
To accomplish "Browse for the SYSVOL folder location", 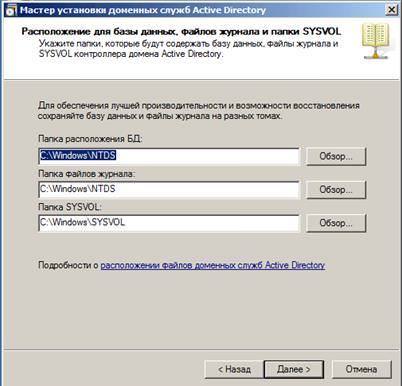I will click(336, 223).
